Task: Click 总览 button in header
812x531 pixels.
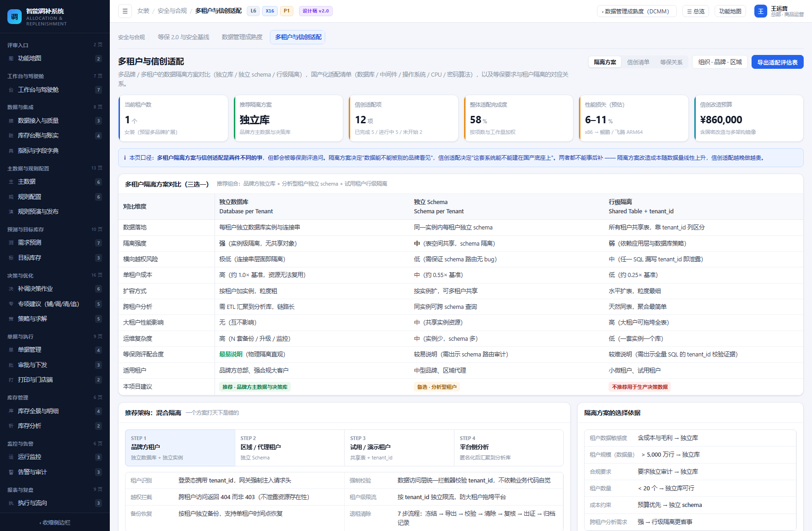Action: 696,12
